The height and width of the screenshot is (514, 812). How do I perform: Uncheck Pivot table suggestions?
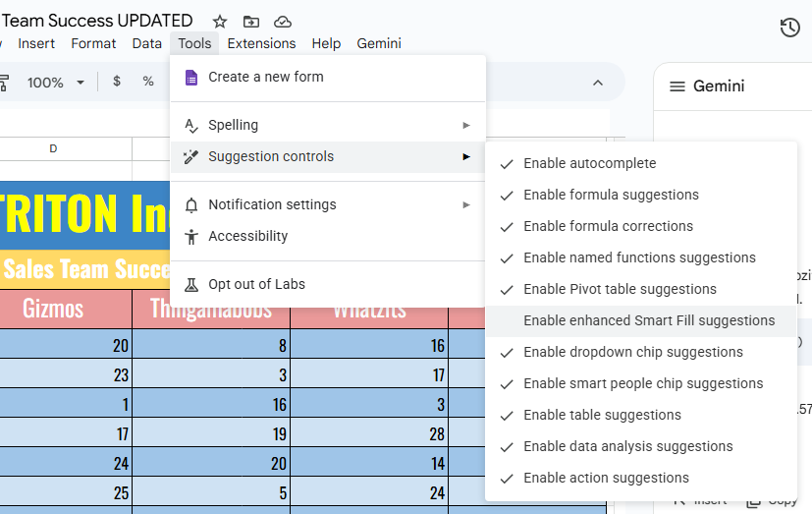pyautogui.click(x=620, y=289)
